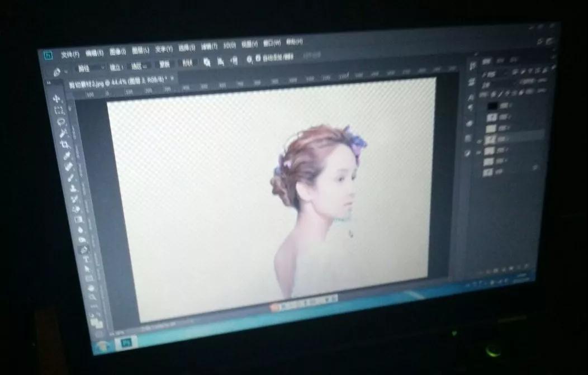Select the Path Selection tool
The width and height of the screenshot is (588, 375).
coord(87,269)
